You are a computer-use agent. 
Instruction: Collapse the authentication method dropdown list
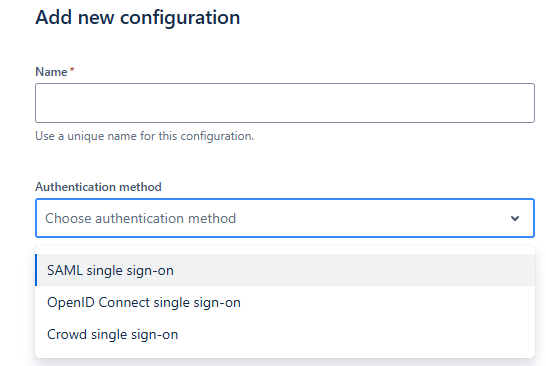pos(515,218)
